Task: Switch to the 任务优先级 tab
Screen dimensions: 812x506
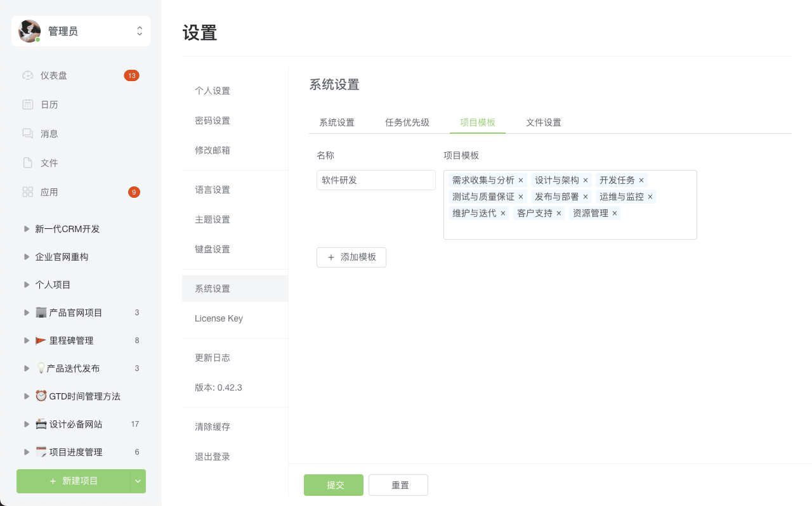Action: [408, 122]
